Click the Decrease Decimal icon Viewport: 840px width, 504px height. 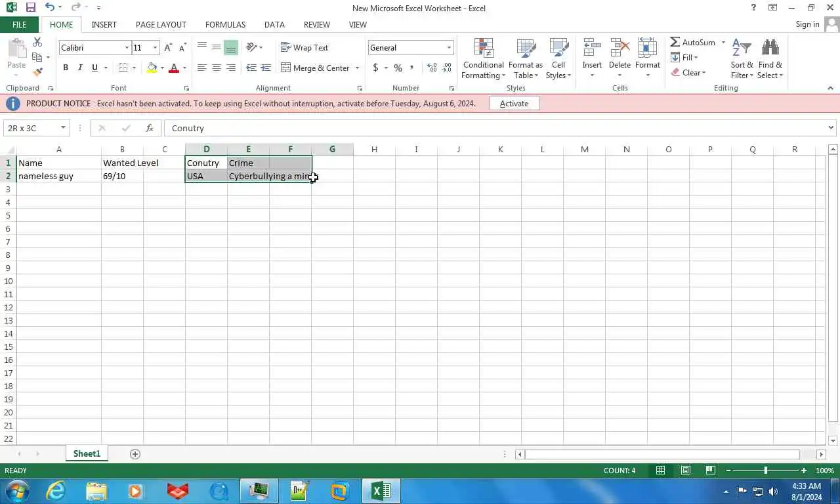(447, 68)
